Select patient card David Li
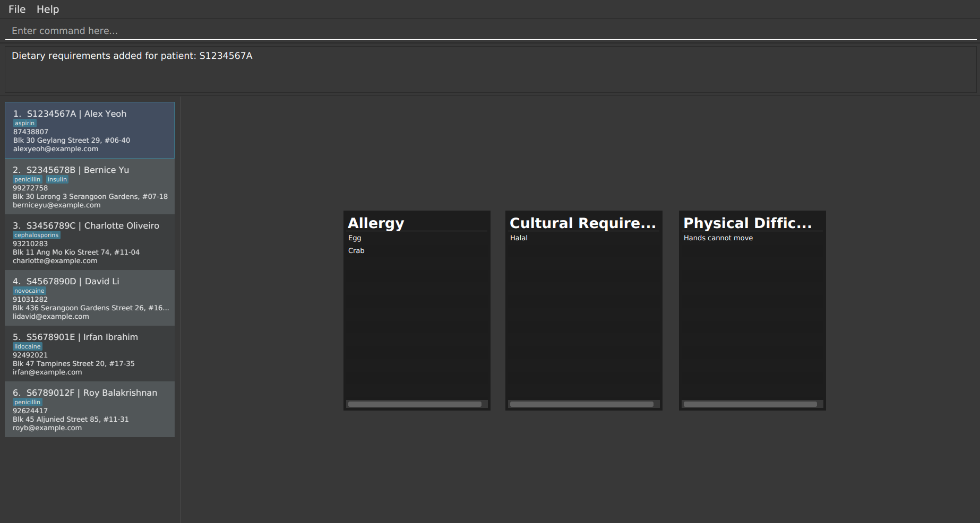Screen dimensions: 980x523 click(90, 298)
